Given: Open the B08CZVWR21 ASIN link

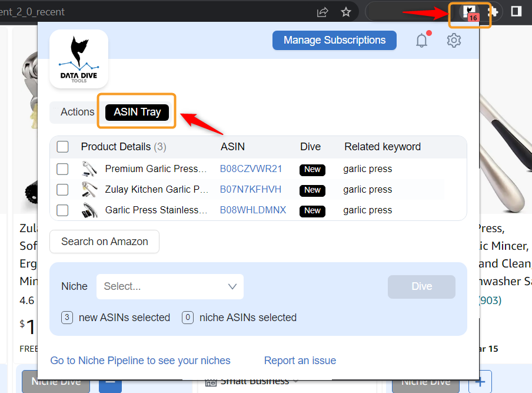Looking at the screenshot, I should click(x=251, y=169).
